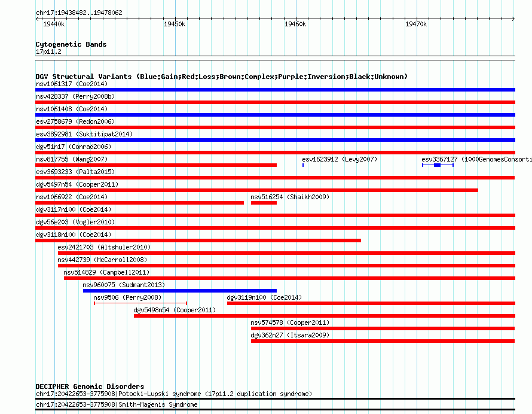The height and width of the screenshot is (414, 532).
Task: Click the 19440k ruler tick label
Action: click(54, 24)
